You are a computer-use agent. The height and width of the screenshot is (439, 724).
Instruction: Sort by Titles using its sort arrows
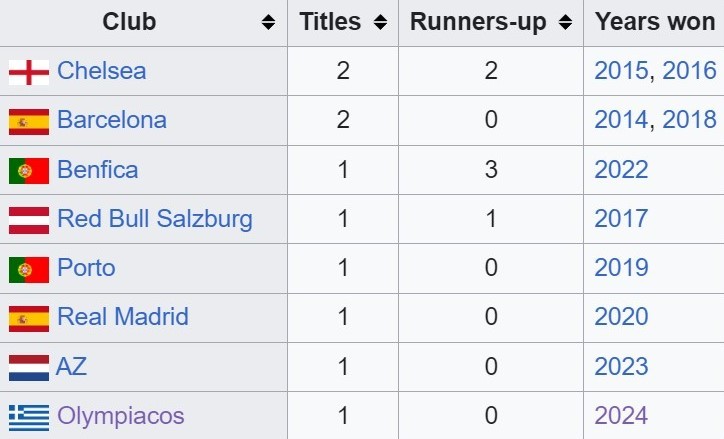pos(380,23)
